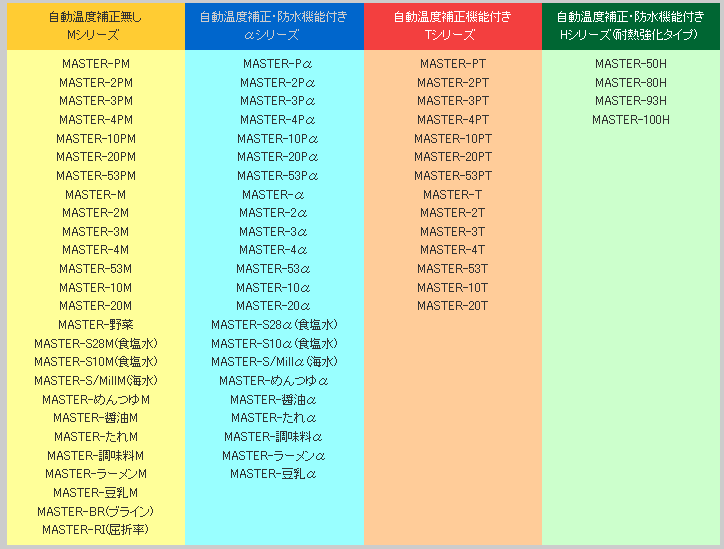Select MASTER-T entry
The image size is (724, 549).
[x=452, y=194]
